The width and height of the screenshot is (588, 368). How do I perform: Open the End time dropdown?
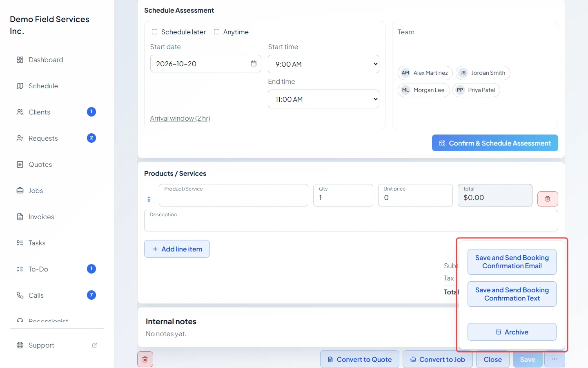click(x=323, y=99)
